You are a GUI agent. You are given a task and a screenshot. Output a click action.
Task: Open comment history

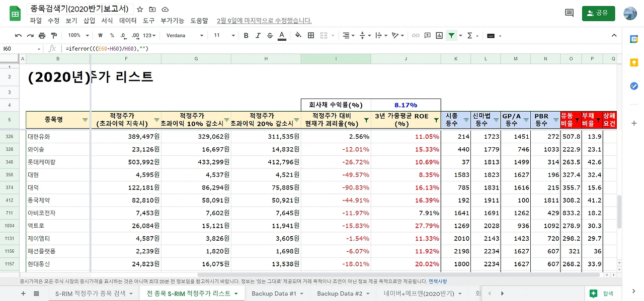point(570,13)
